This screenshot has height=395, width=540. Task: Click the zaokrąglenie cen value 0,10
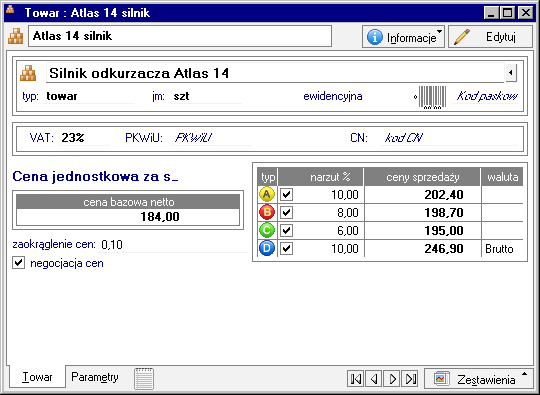click(112, 245)
